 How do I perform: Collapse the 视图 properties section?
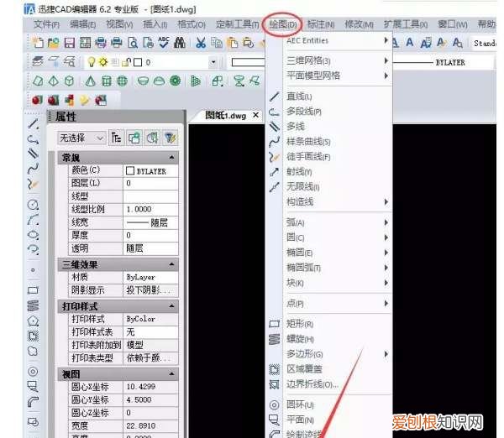171,374
